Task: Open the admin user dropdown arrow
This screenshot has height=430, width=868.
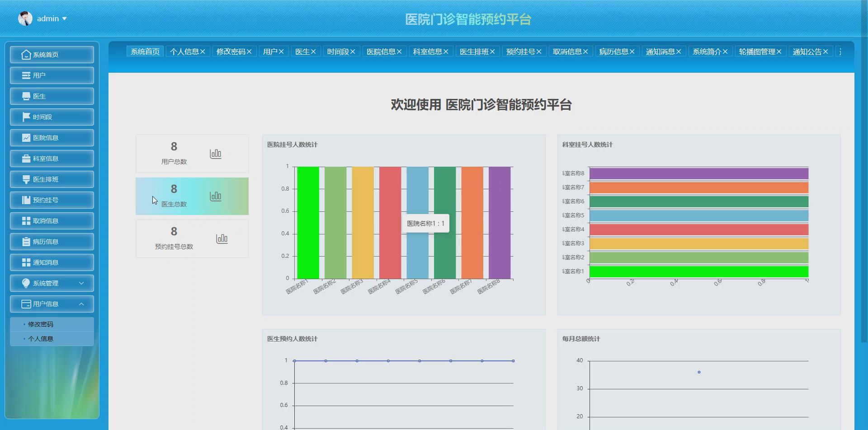Action: click(64, 19)
